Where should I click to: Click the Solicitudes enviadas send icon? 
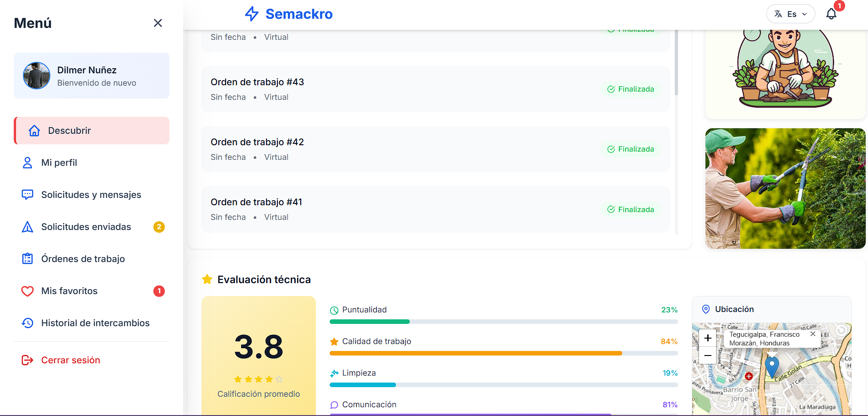[x=27, y=227]
